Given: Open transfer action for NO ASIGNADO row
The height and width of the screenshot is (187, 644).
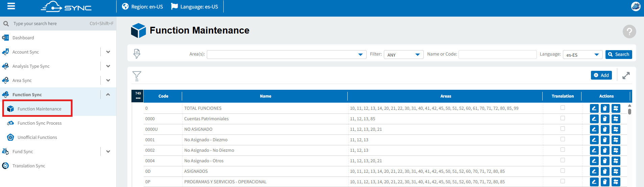Looking at the screenshot, I should coord(616,129).
